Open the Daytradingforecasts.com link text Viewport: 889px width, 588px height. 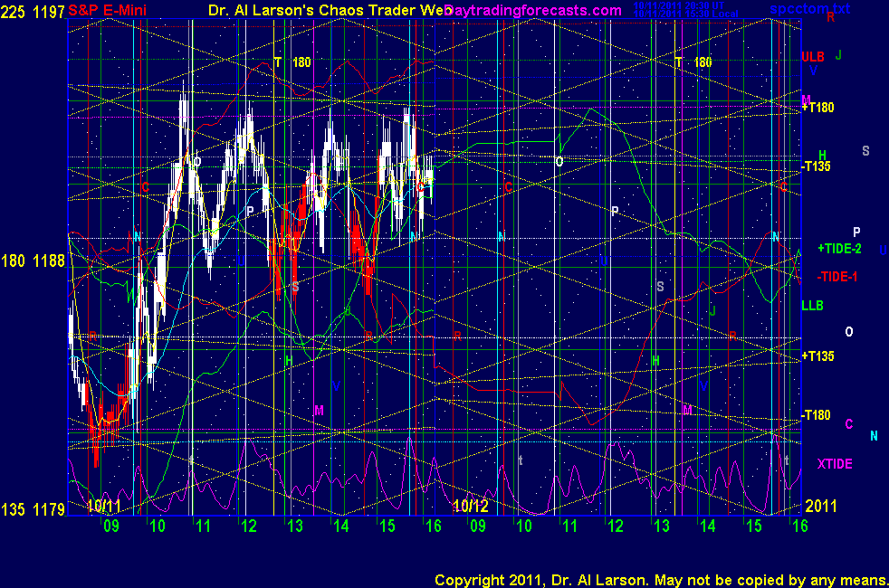click(x=533, y=10)
